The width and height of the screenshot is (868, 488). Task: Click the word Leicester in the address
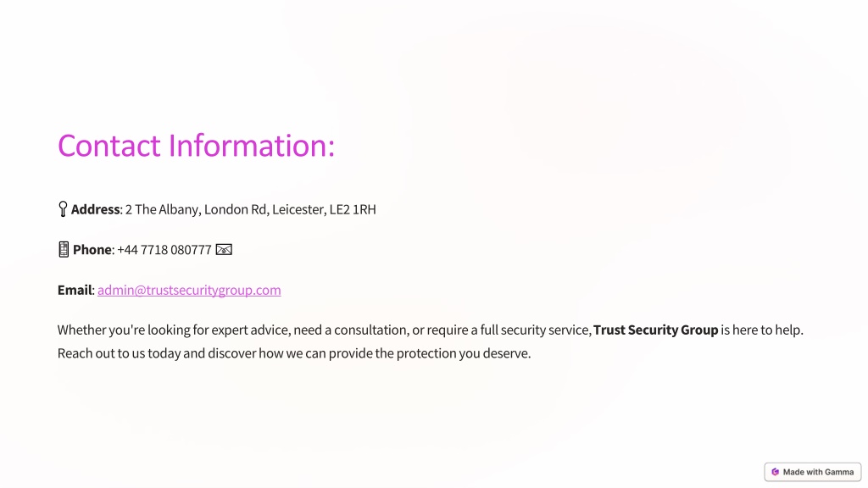coord(298,209)
